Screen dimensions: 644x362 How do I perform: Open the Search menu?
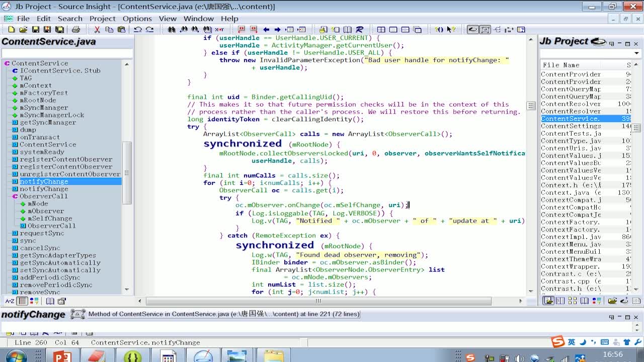click(70, 19)
